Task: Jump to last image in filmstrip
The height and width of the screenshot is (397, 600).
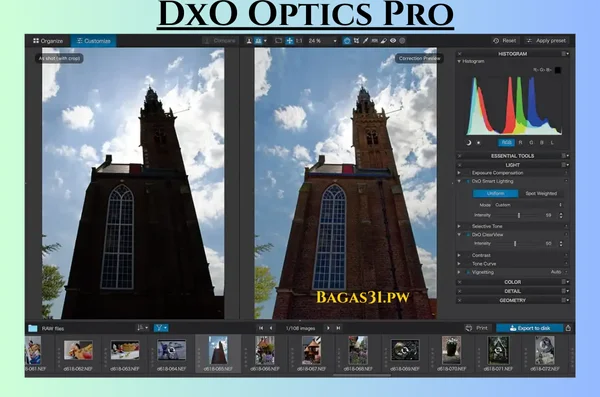Action: 338,328
